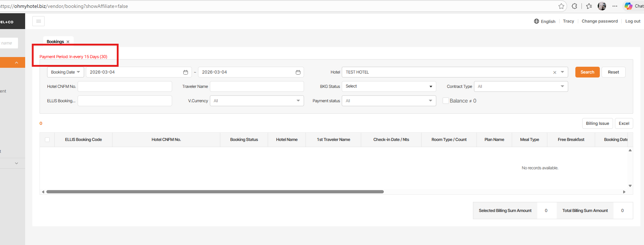The height and width of the screenshot is (245, 644).
Task: Open the Contract Type dropdown
Action: [521, 86]
